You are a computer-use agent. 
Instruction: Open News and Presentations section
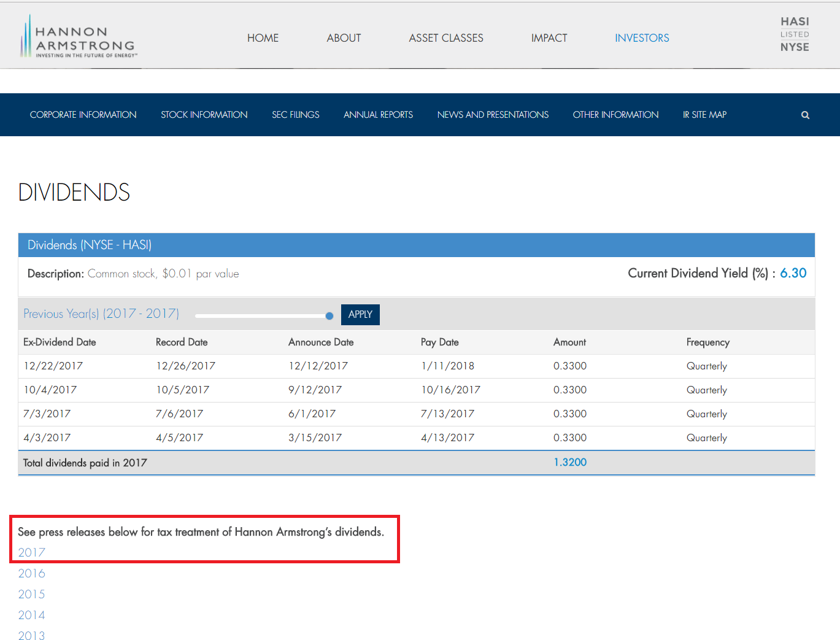pyautogui.click(x=493, y=115)
